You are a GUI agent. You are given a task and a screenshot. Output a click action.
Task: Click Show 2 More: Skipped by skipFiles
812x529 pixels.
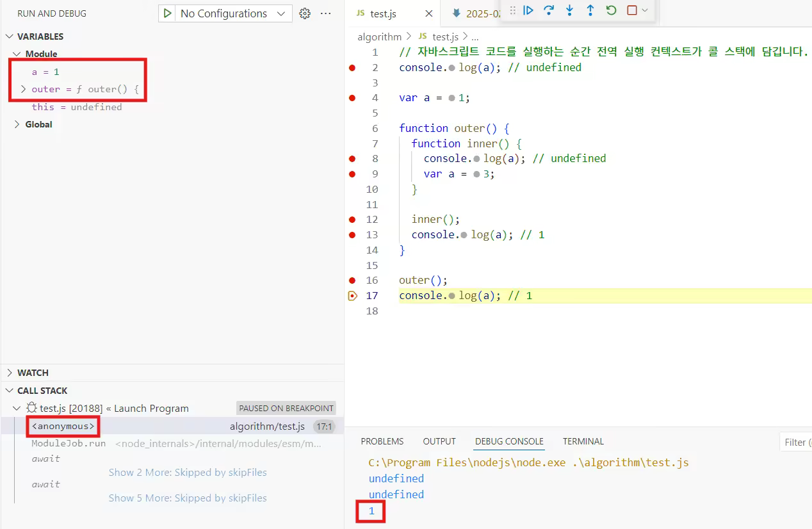(188, 473)
